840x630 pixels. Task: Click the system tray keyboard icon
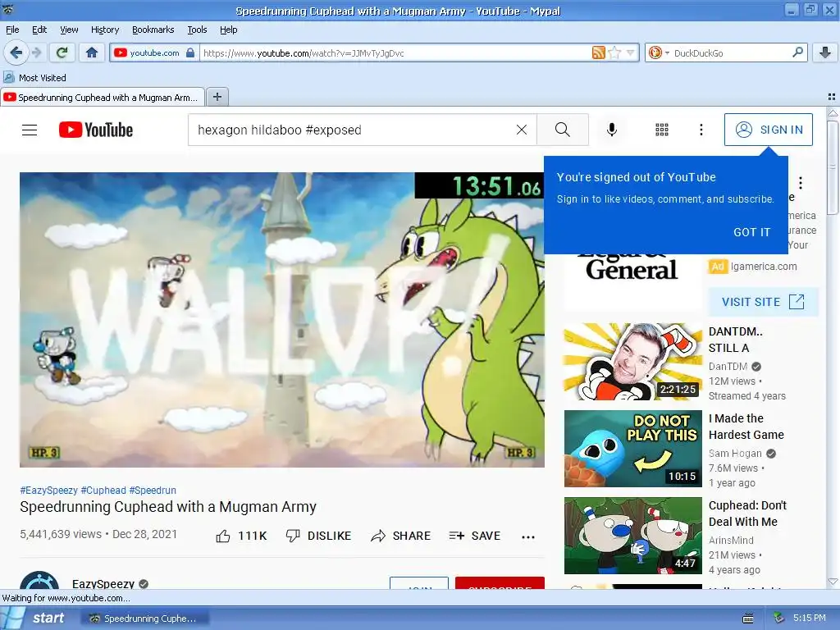point(748,619)
